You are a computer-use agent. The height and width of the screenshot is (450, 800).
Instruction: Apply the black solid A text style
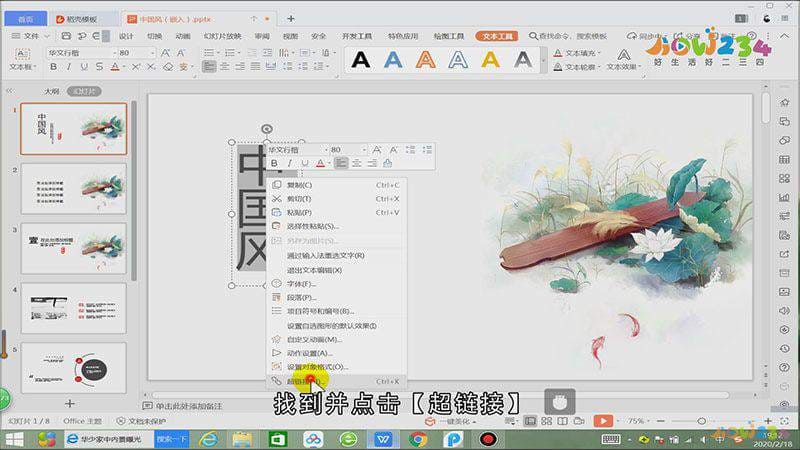[x=361, y=60]
